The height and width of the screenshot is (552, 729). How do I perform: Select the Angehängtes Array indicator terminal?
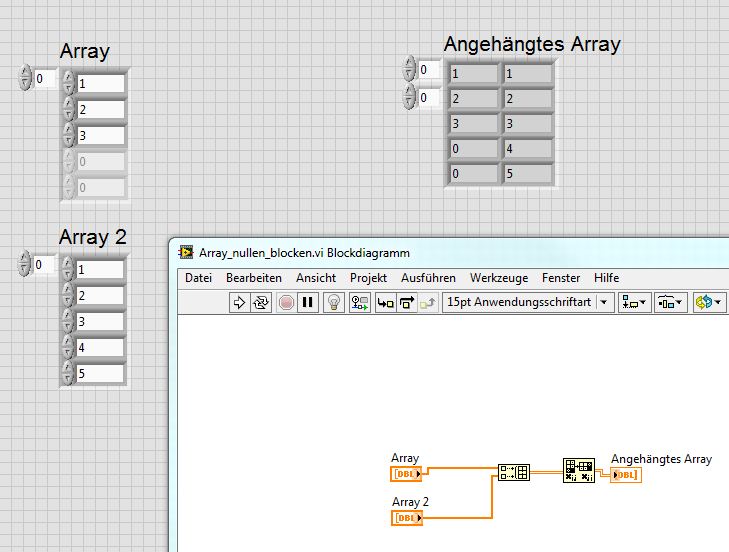point(626,475)
